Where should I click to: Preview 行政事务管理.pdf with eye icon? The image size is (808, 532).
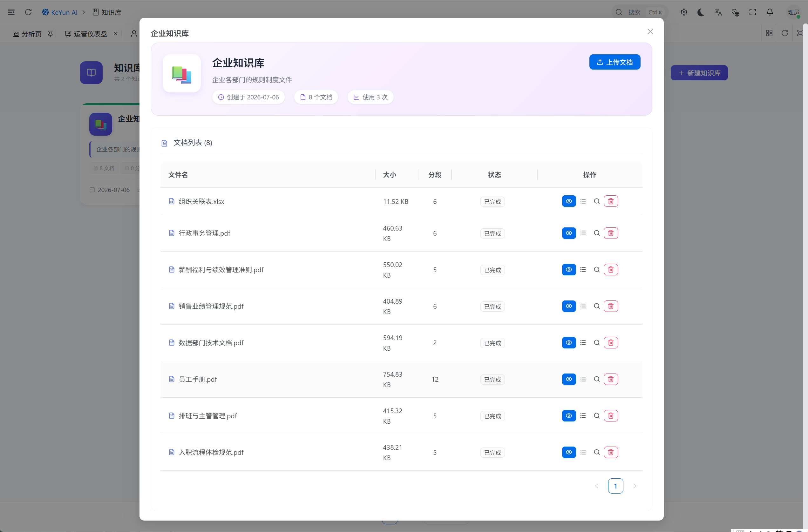click(569, 233)
